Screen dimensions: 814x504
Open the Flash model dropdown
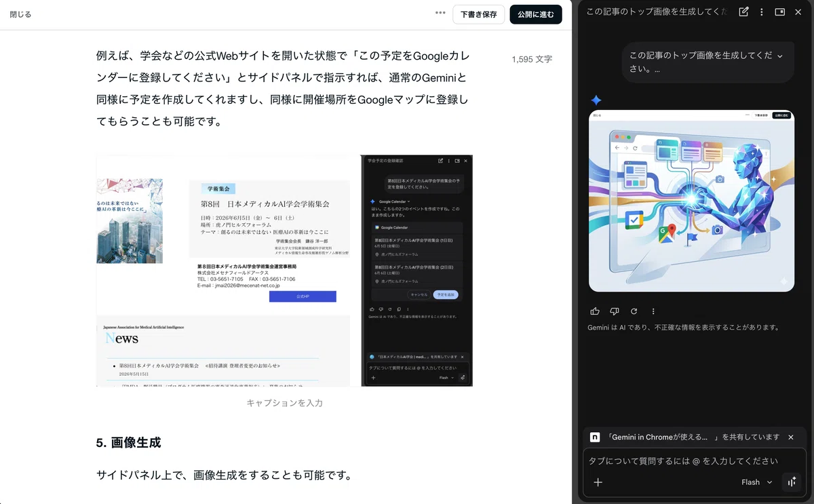click(757, 482)
